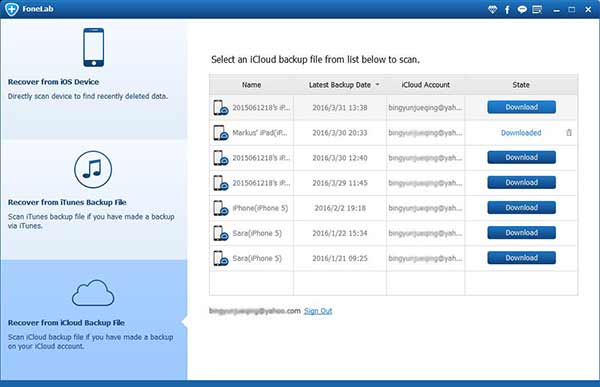Viewport: 600px width, 387px height.
Task: Click the iCloud Account column header
Action: click(x=426, y=85)
